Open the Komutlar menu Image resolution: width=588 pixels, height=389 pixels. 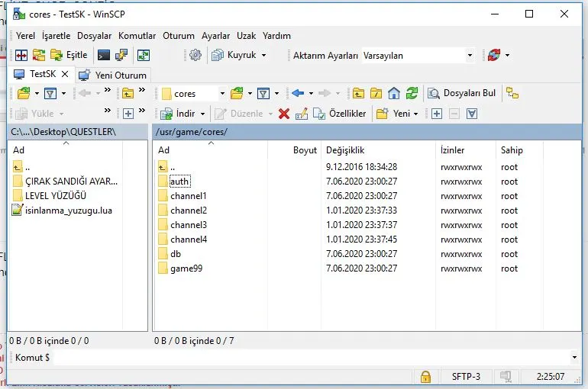tap(137, 36)
